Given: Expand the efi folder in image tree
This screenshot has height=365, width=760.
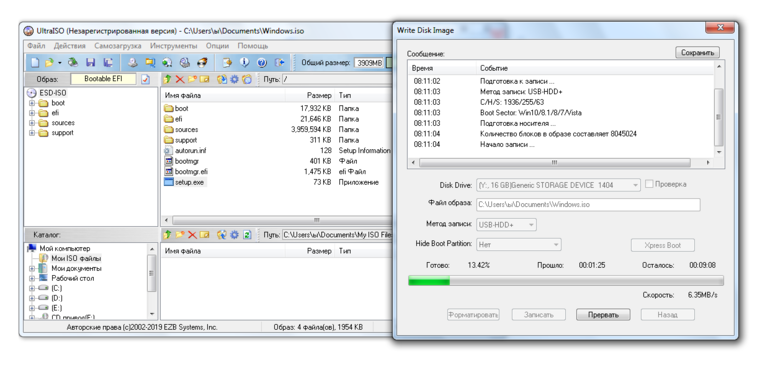Looking at the screenshot, I should tap(32, 113).
